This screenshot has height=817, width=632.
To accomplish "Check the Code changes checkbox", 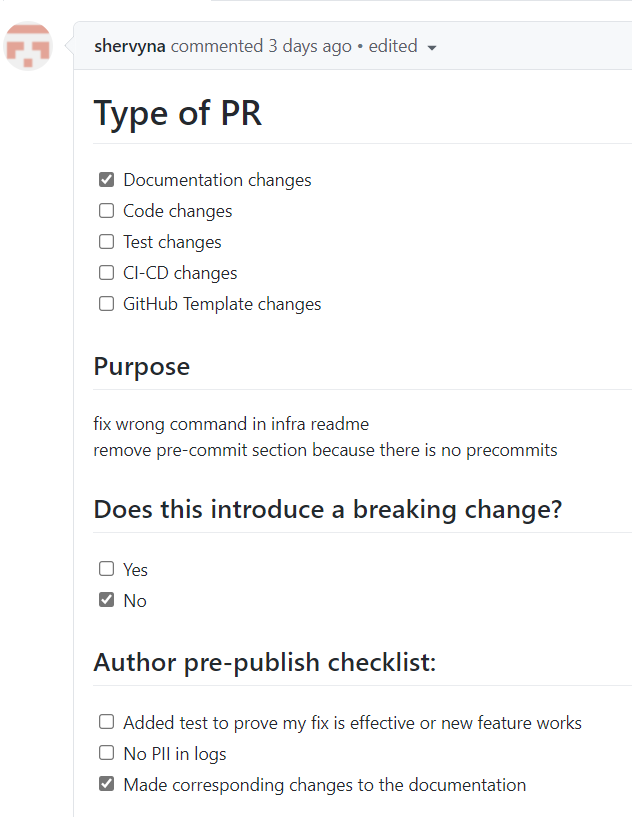I will coord(106,210).
